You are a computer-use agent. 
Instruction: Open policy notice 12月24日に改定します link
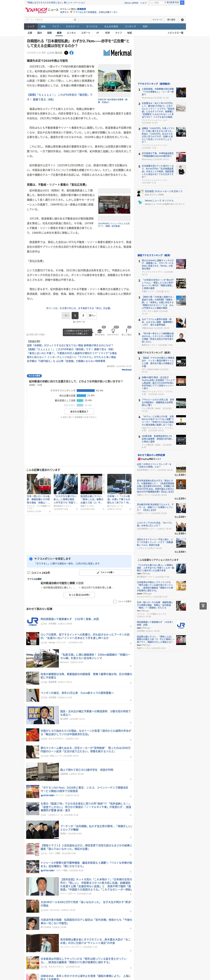click(x=67, y=563)
